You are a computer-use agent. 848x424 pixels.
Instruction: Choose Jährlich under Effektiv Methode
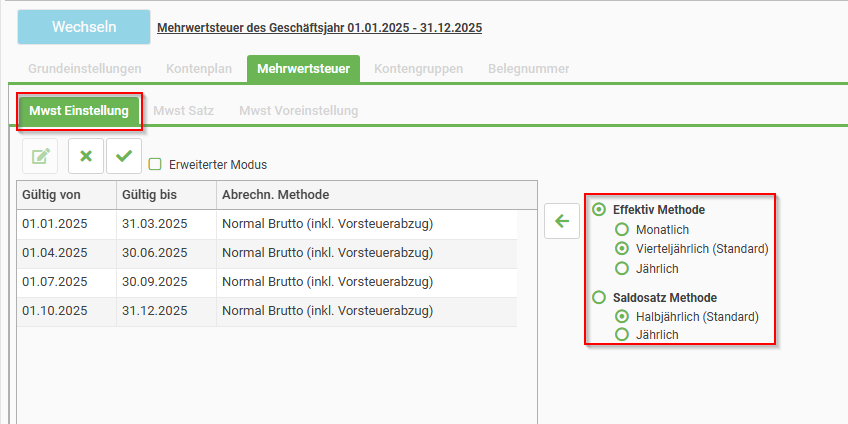pyautogui.click(x=622, y=268)
